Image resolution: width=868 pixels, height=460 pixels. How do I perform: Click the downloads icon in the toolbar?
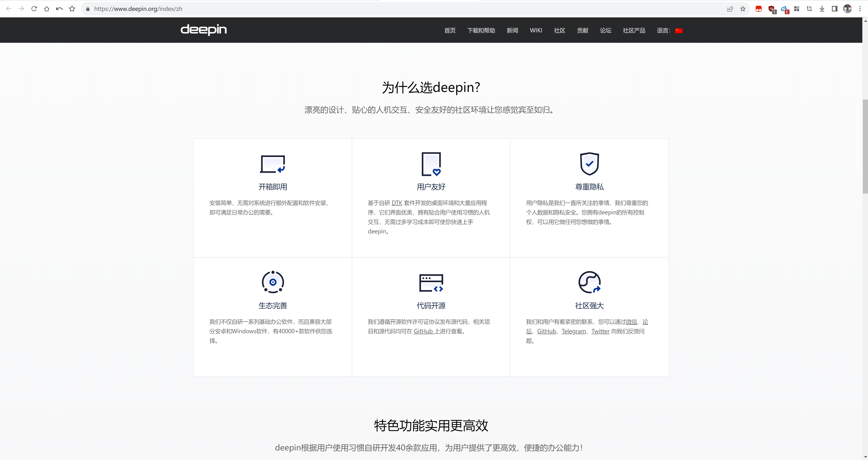point(822,8)
